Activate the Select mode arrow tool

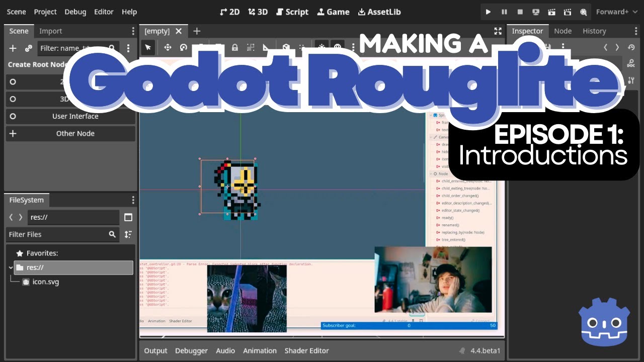pyautogui.click(x=148, y=48)
